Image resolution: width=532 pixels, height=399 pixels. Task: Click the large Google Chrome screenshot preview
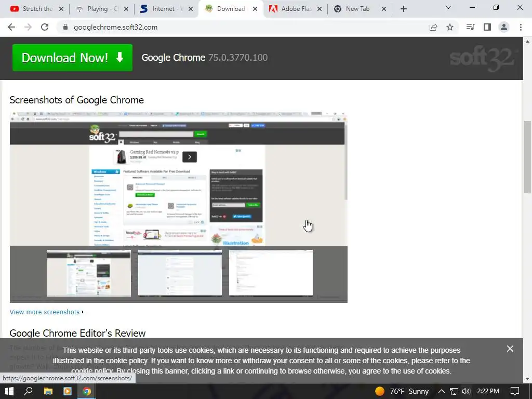coord(179,179)
